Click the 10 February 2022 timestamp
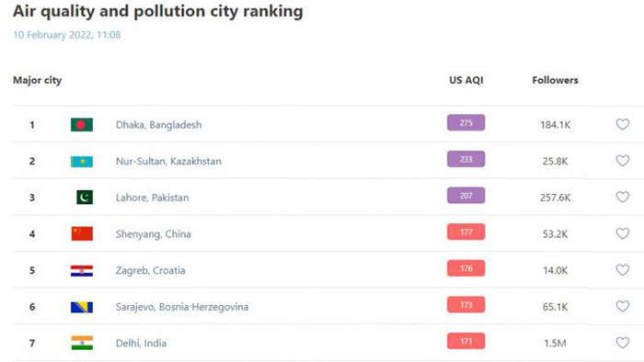The height and width of the screenshot is (362, 644). (x=67, y=35)
